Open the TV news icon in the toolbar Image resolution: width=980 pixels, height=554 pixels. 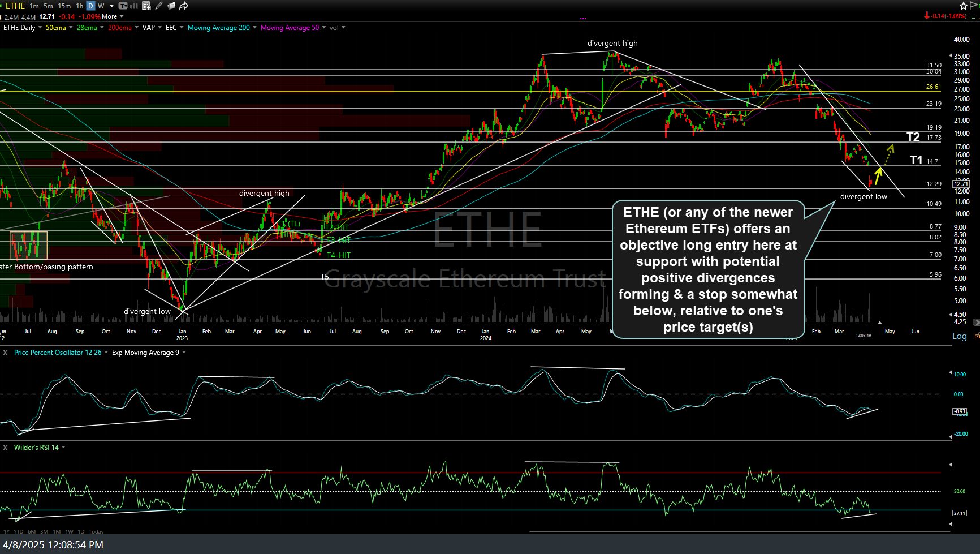[123, 6]
